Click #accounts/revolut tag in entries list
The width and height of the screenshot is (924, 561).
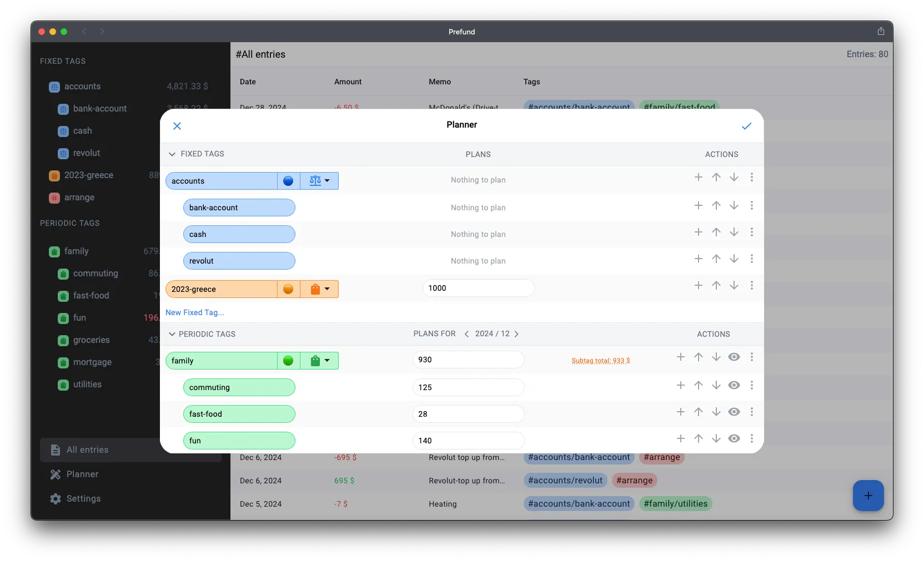(x=565, y=481)
